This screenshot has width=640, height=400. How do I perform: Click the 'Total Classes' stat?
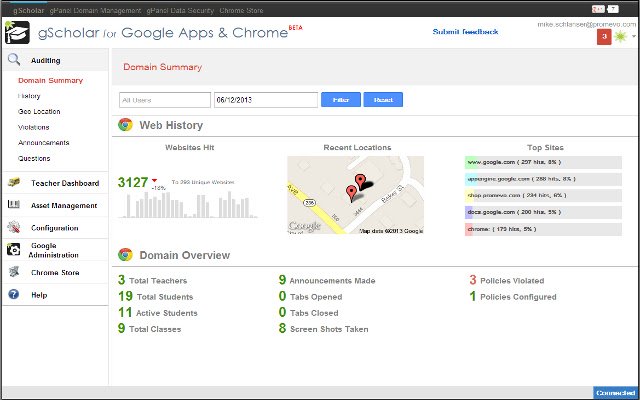pos(149,329)
